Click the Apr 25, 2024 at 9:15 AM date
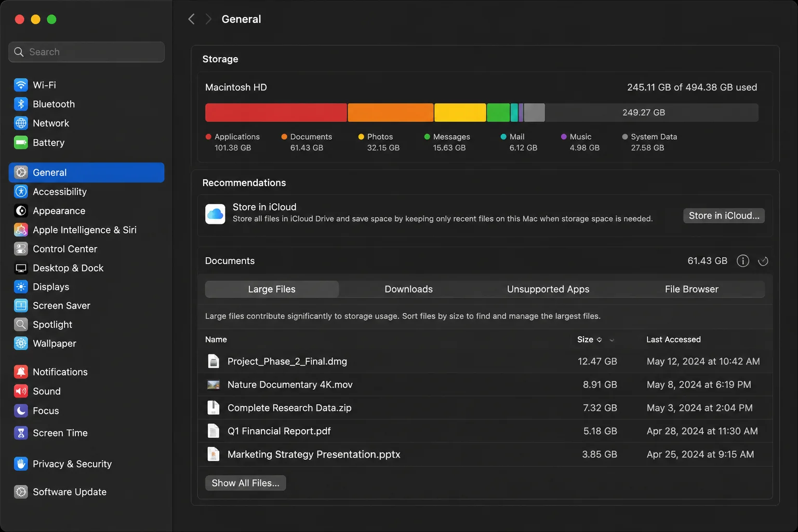Screen dimensions: 798x532 click(x=700, y=454)
